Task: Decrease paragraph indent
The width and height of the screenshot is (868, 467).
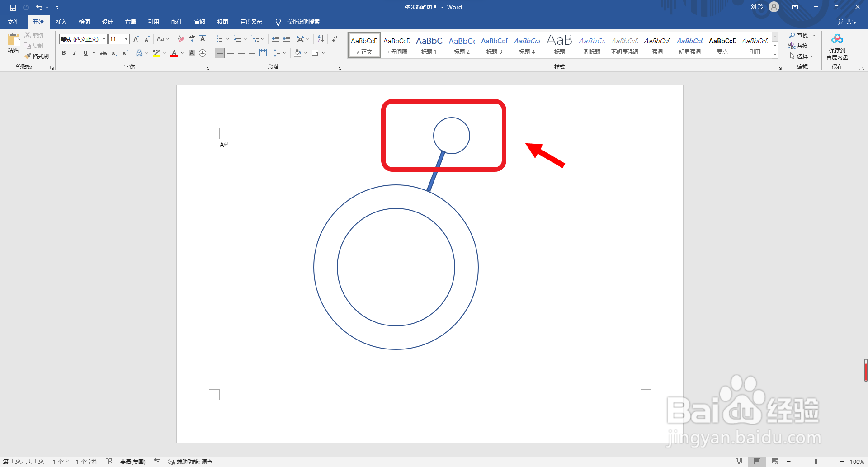Action: click(x=275, y=39)
